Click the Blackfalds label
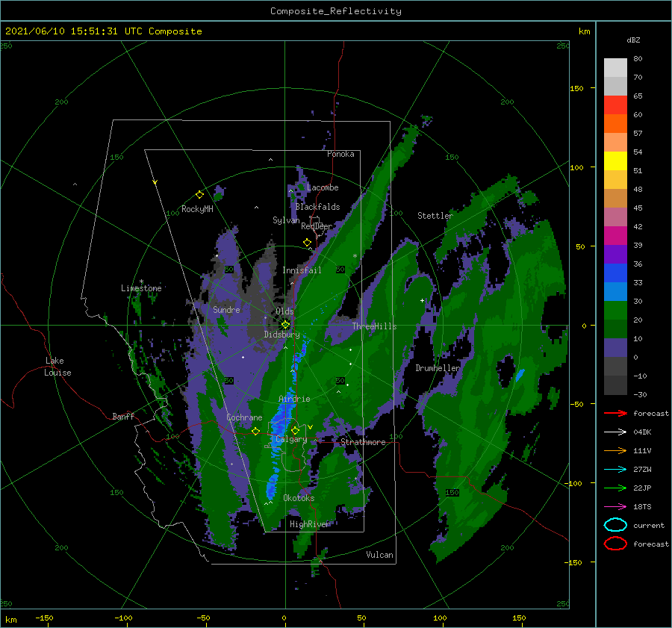 tap(317, 207)
